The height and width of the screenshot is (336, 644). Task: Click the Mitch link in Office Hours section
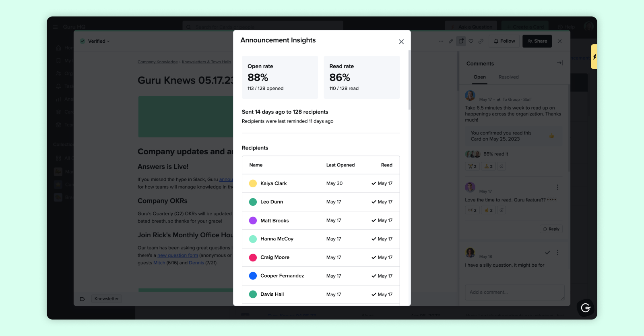159,263
